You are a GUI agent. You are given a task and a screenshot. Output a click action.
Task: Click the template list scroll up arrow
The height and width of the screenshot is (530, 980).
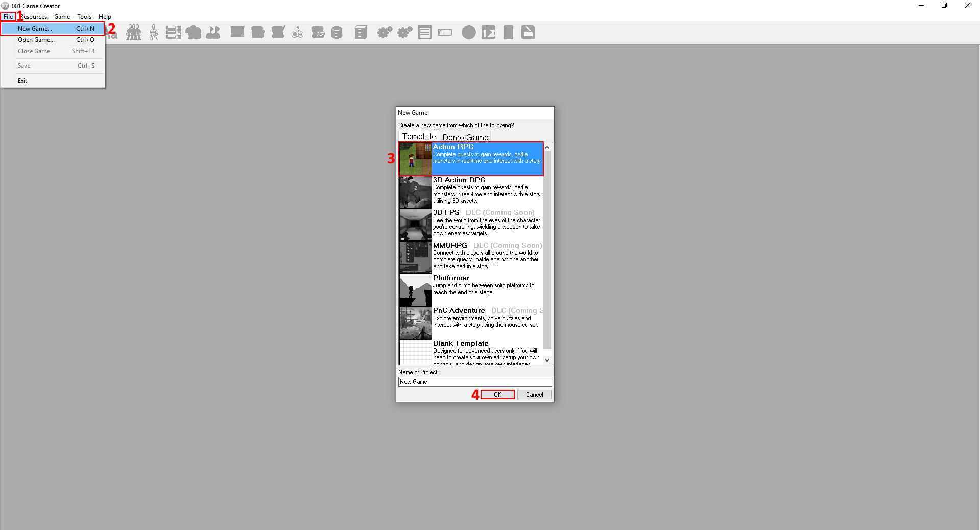547,147
